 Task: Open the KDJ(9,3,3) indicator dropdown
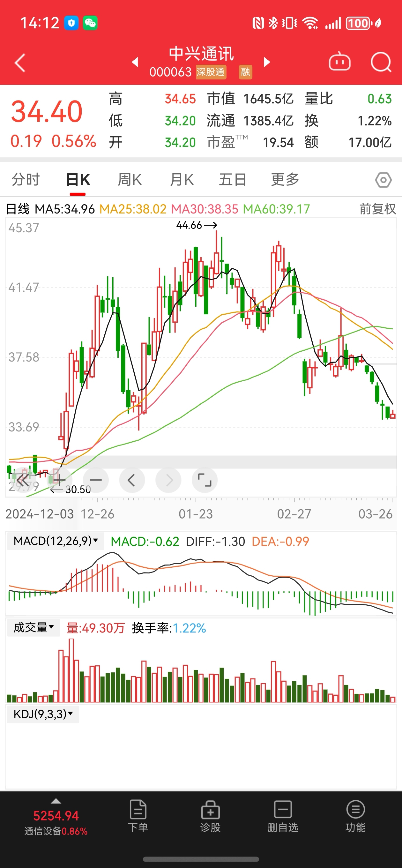tap(43, 714)
